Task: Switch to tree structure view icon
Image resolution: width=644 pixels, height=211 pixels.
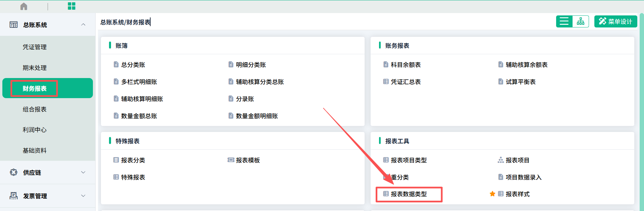Action: pyautogui.click(x=581, y=21)
